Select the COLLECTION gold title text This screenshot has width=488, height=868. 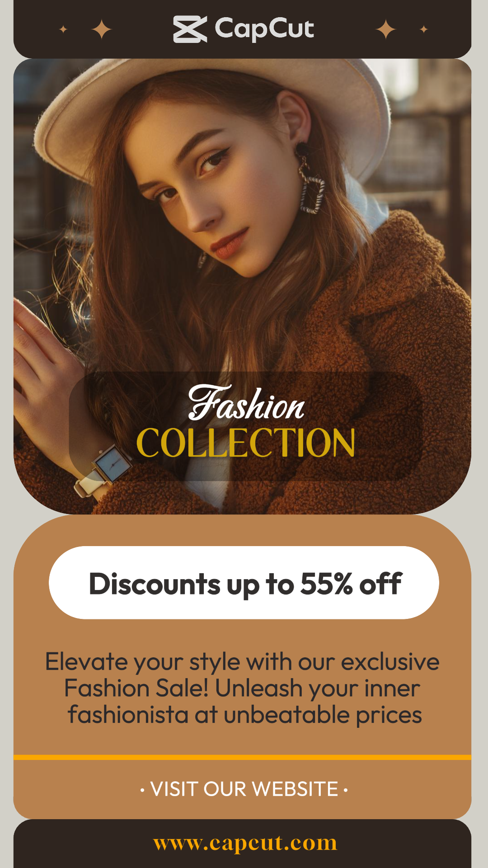(246, 443)
